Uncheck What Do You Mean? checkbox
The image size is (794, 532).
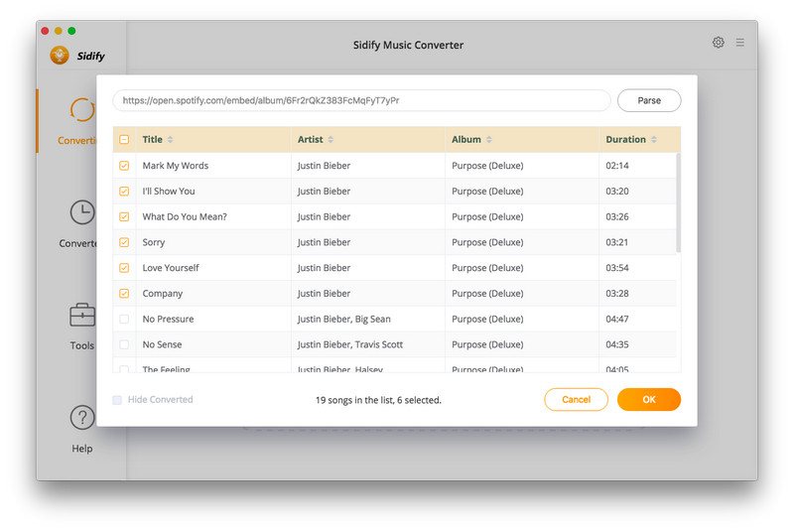(124, 216)
